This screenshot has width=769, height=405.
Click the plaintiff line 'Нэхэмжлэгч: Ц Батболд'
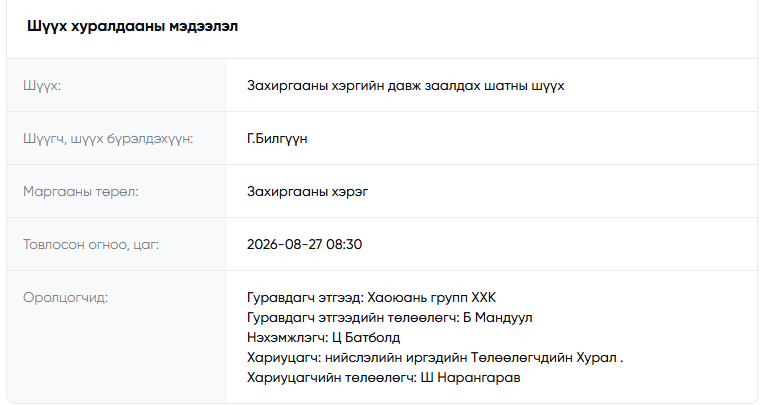324,338
